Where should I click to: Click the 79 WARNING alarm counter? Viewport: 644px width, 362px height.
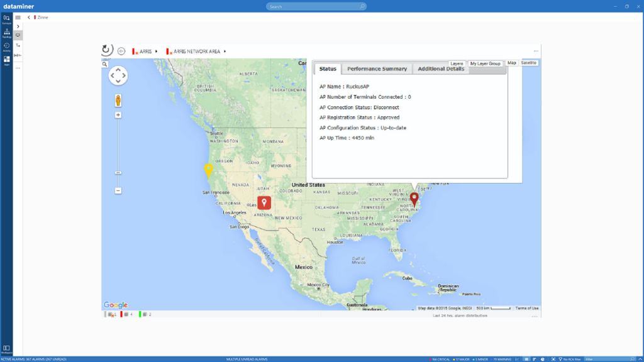tap(501, 359)
